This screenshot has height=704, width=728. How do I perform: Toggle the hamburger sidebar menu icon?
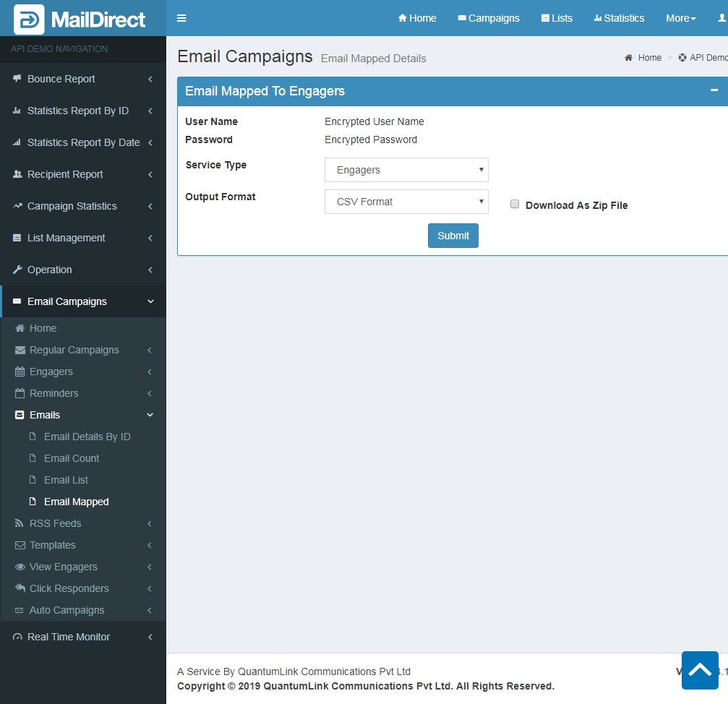tap(181, 18)
